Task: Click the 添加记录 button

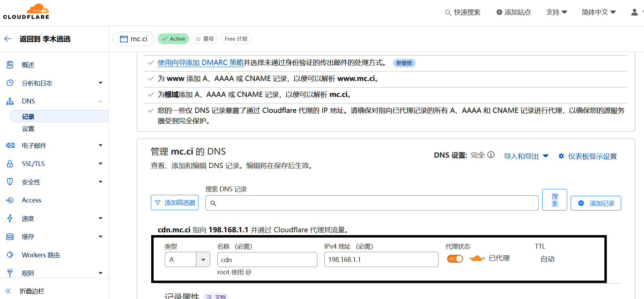Action: (x=596, y=203)
